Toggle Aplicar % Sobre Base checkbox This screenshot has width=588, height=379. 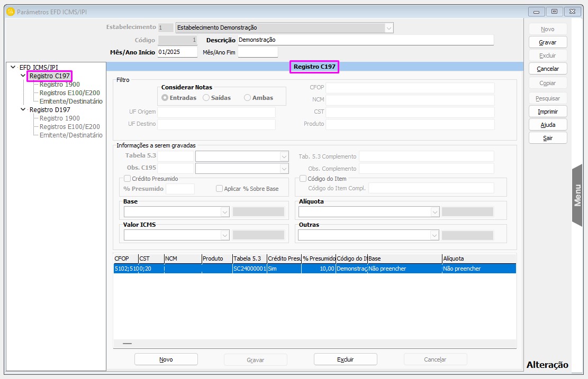coord(219,189)
